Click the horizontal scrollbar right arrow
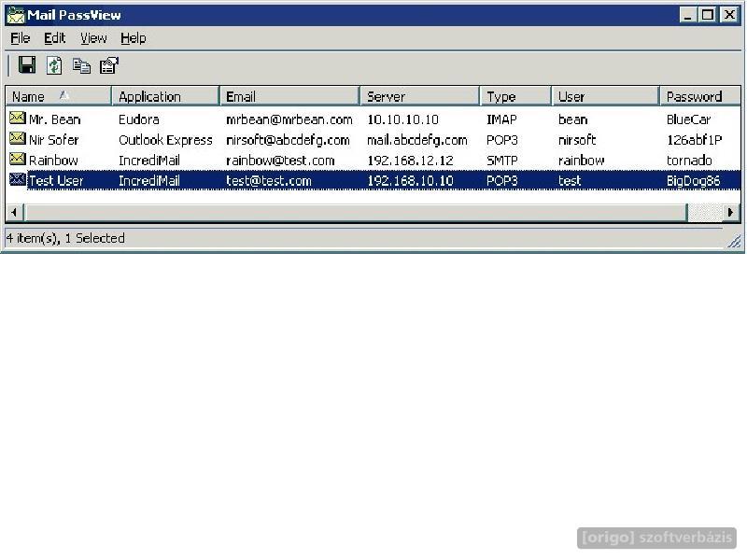 pos(731,213)
